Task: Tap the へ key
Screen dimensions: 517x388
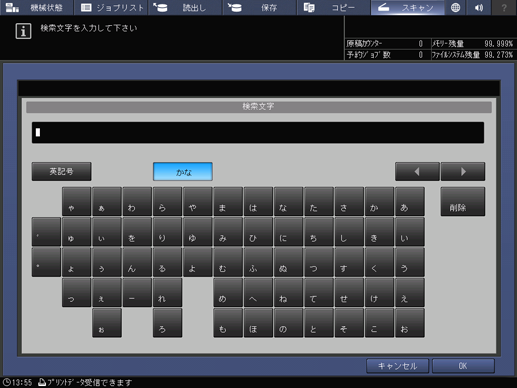Action: tap(258, 293)
